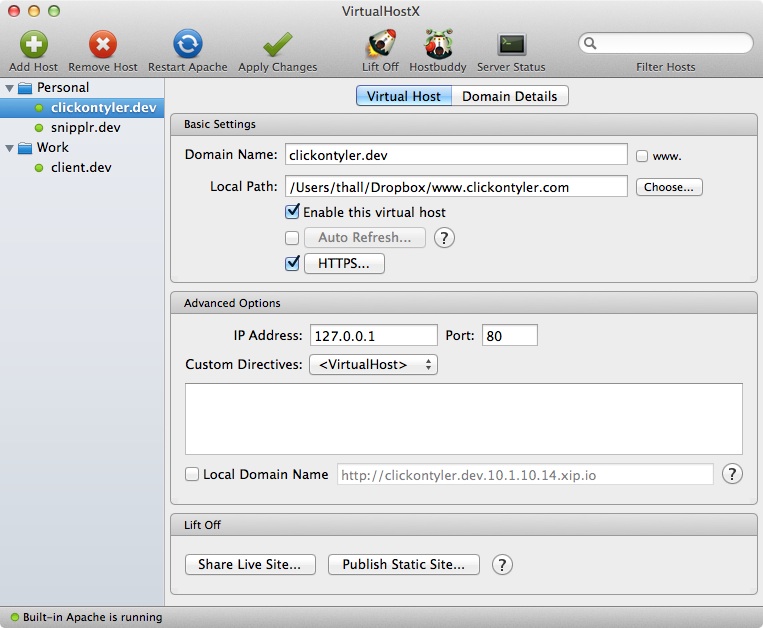This screenshot has height=628, width=763.
Task: Uncheck the HTTPS checkbox
Action: pos(292,263)
